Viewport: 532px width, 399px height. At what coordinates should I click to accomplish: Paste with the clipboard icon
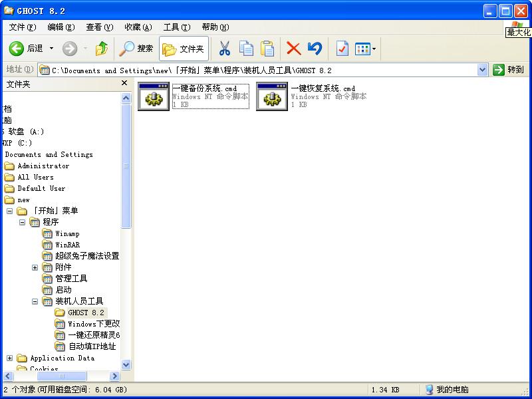(x=267, y=49)
